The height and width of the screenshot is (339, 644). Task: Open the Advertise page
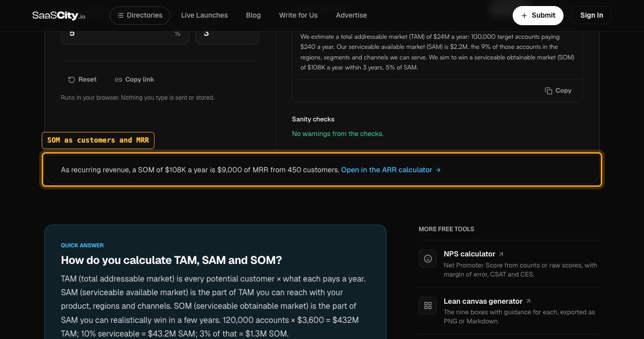(x=351, y=16)
